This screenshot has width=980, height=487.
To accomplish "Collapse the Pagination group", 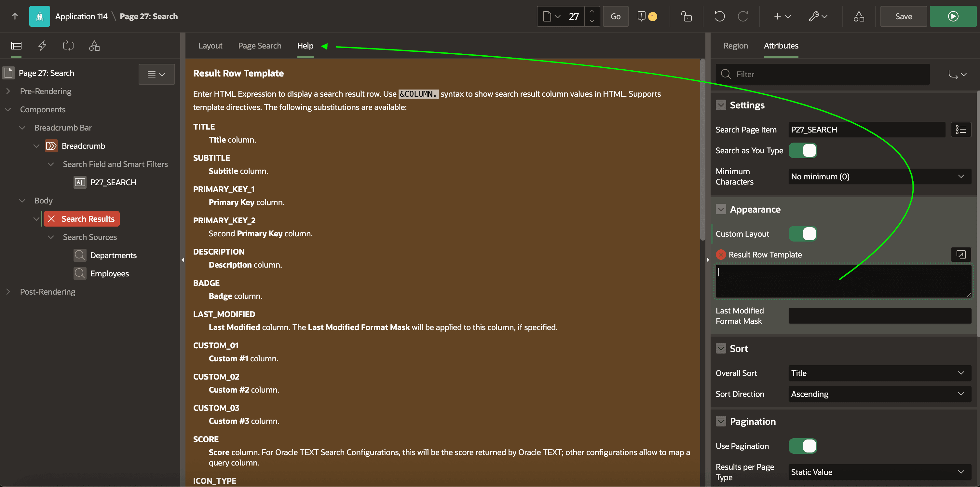I will tap(721, 421).
